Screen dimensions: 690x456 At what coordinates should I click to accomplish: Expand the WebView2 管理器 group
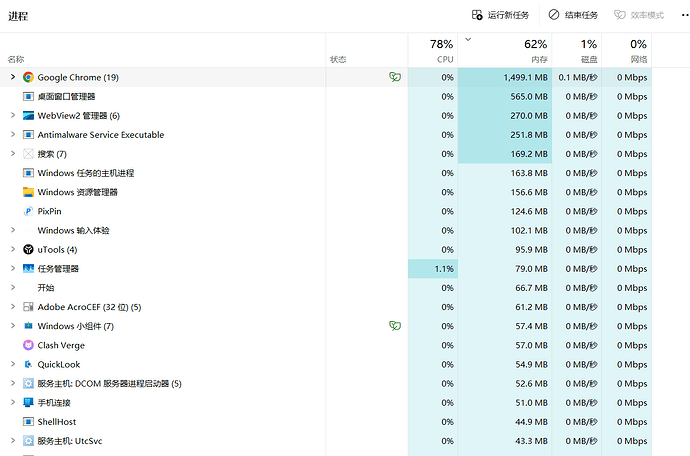[x=13, y=116]
